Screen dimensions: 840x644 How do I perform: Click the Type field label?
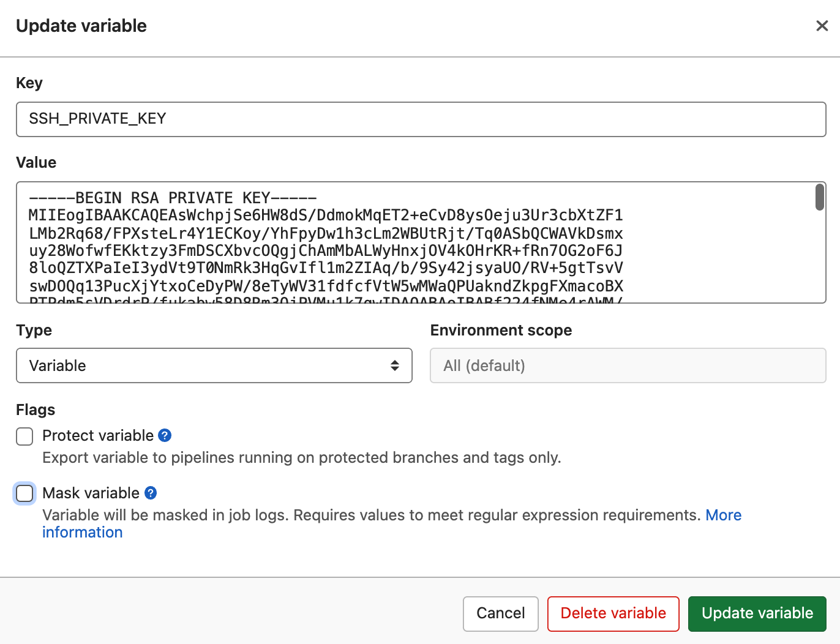(x=34, y=331)
